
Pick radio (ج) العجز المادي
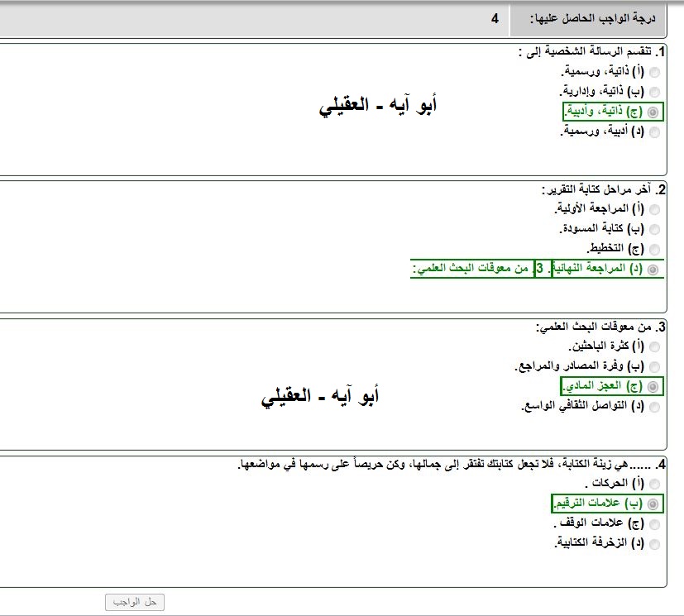pos(653,387)
